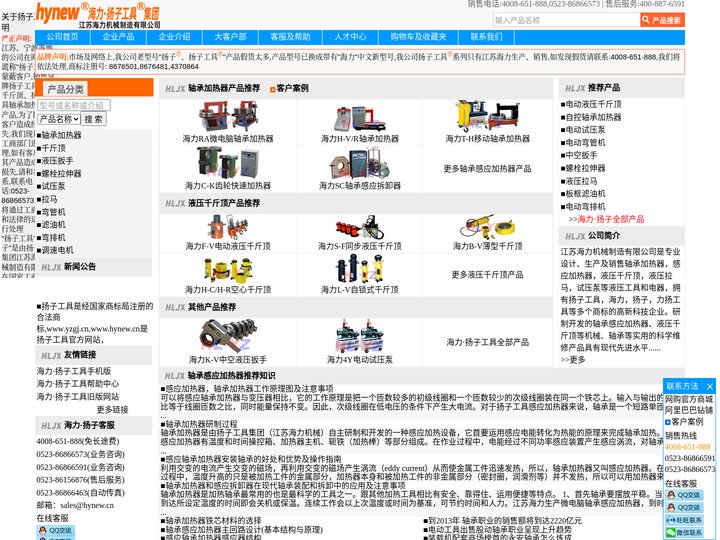
Task: Open 海力L-V自锁式千斤顶 product image
Action: pos(360,269)
